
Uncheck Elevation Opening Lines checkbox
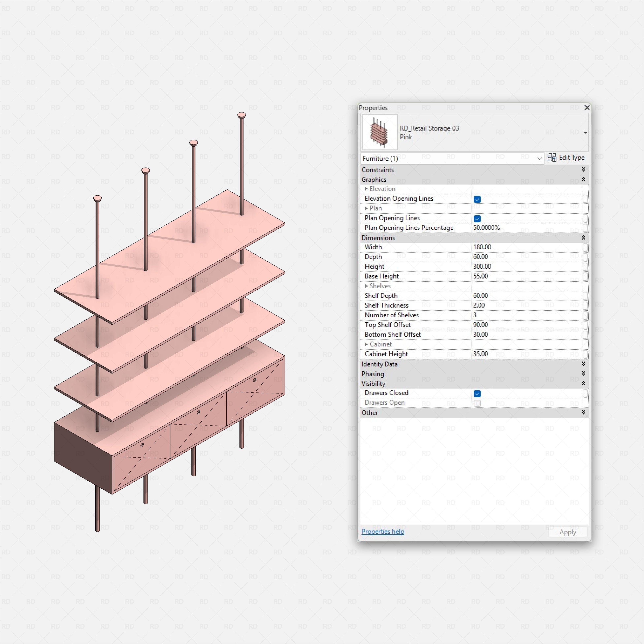(x=477, y=199)
